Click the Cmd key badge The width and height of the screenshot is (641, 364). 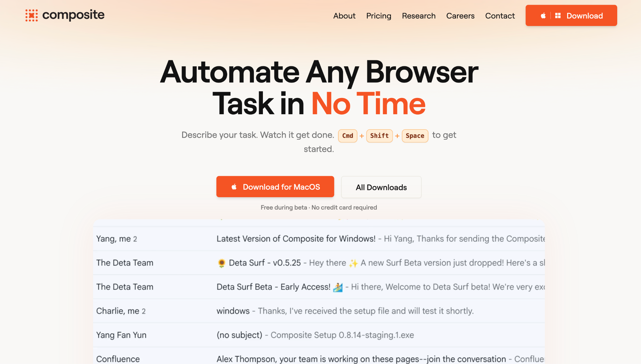click(x=348, y=136)
